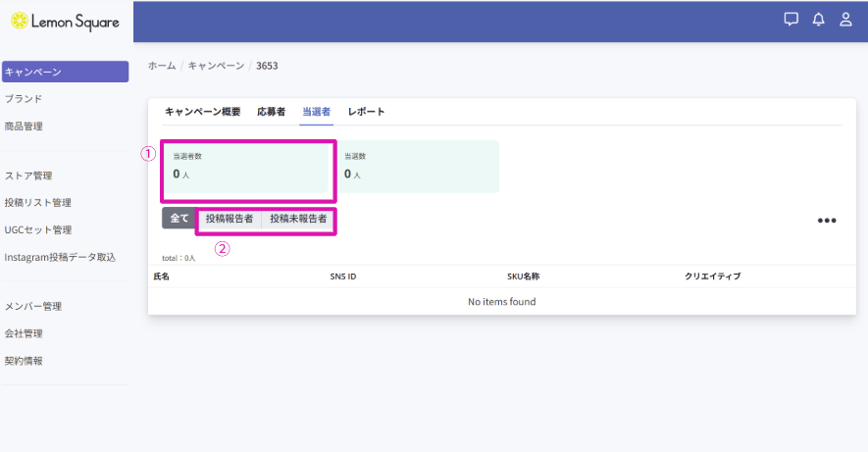Click the Lemon Square logo
The height and width of the screenshot is (452, 868).
click(65, 22)
